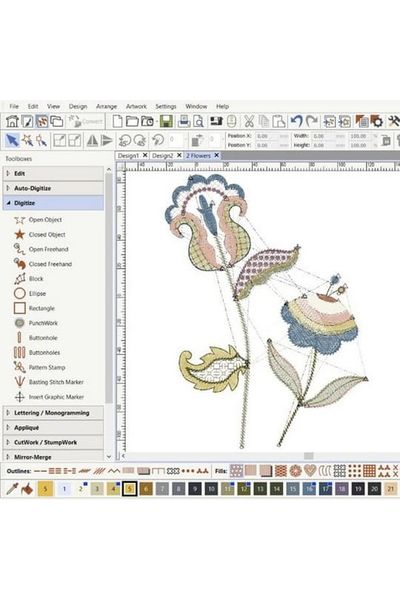The width and height of the screenshot is (400, 600).
Task: Expand the Auto-Digitize toolbox
Action: coord(53,188)
